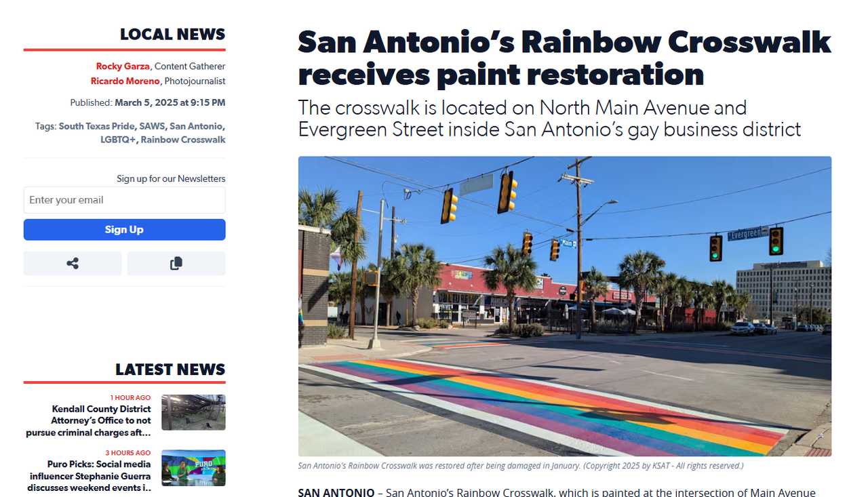Click the Enter your email field
Screen dimensions: 868x497
click(125, 200)
